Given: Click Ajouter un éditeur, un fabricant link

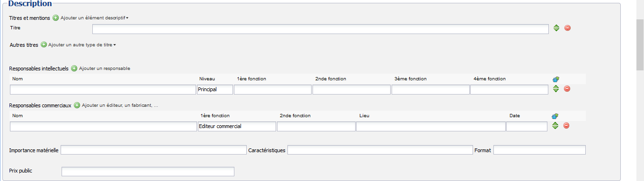Looking at the screenshot, I should click(120, 105).
